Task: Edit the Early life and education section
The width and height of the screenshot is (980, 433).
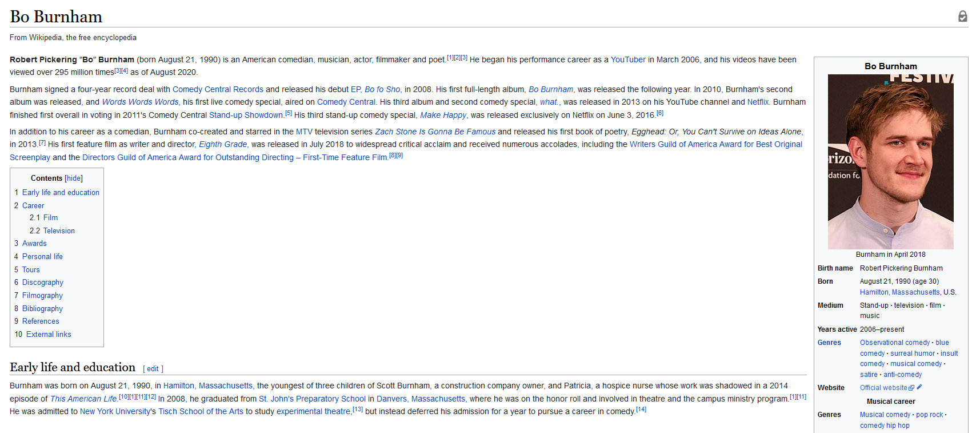Action: (153, 369)
